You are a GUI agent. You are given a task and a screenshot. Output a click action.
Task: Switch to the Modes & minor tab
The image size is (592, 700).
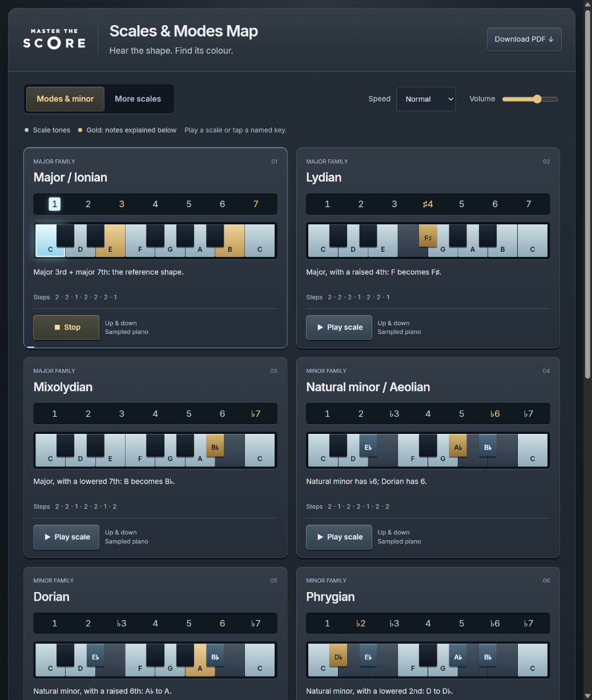click(x=65, y=99)
